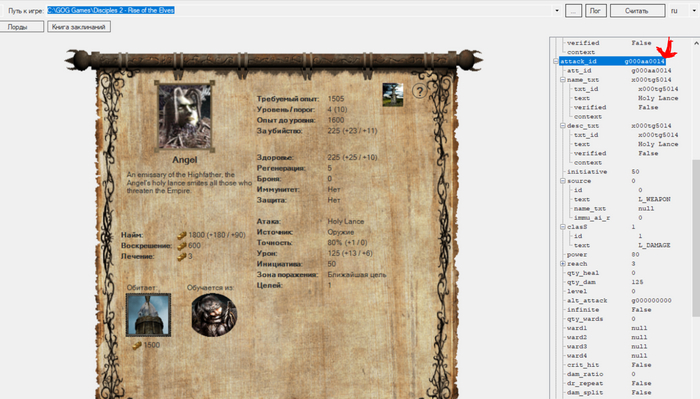Click the Лорды button

[21, 27]
